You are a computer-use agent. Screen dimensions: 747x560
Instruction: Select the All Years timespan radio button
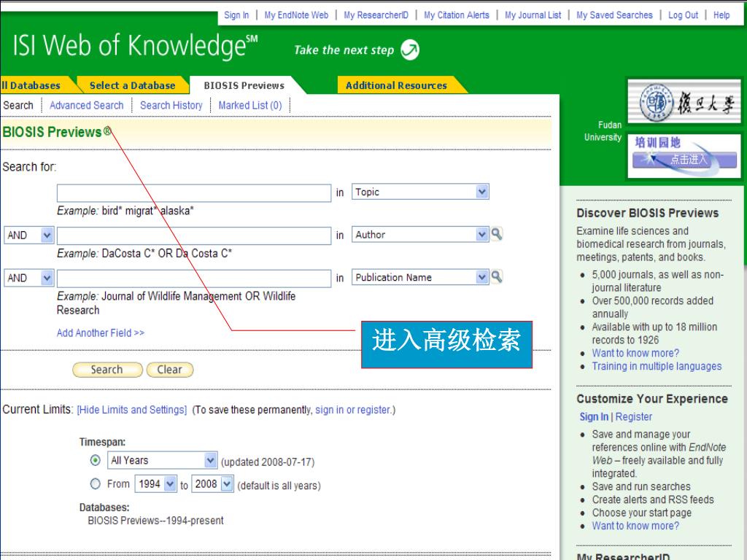96,461
